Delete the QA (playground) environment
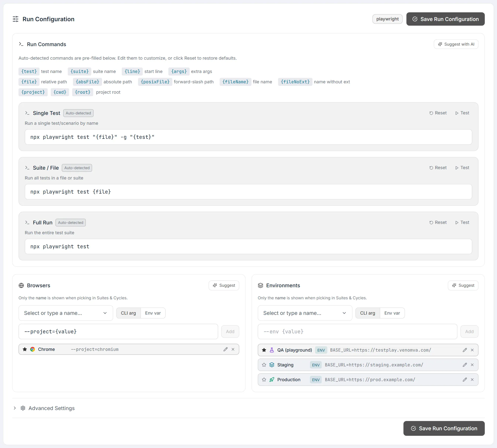Screen dimensions: 497x448 point(472,350)
